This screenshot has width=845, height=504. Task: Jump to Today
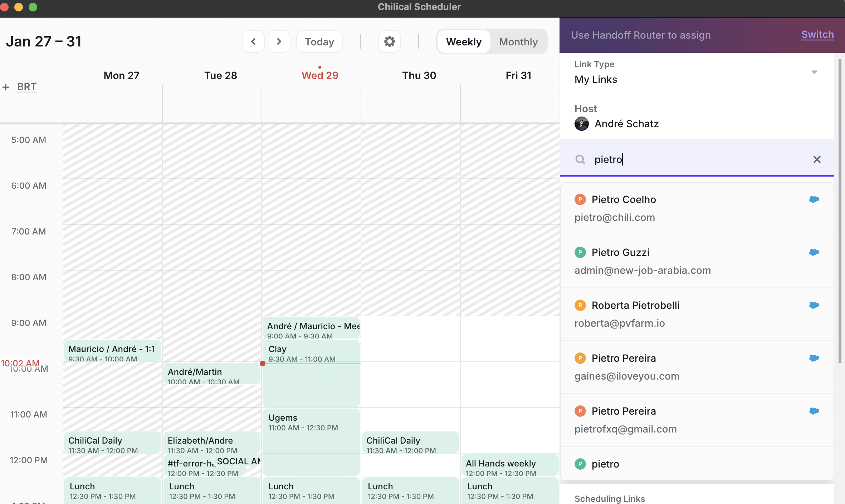tap(319, 41)
